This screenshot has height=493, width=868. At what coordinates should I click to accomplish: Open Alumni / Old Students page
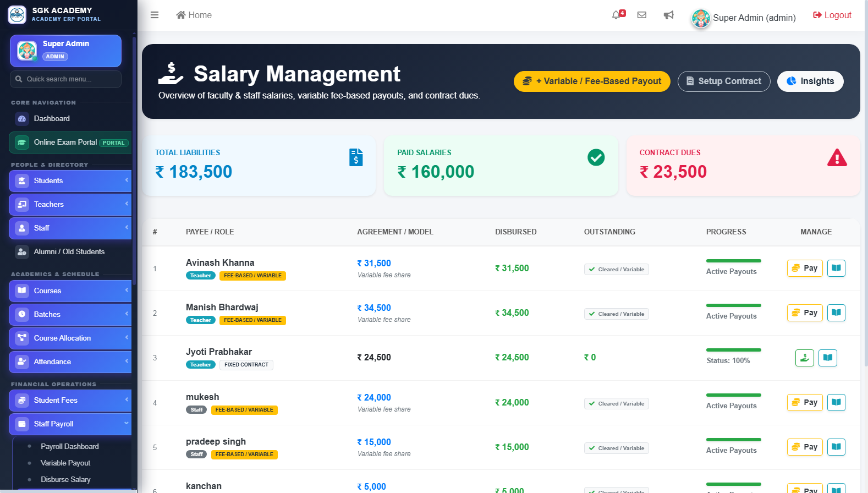point(70,251)
